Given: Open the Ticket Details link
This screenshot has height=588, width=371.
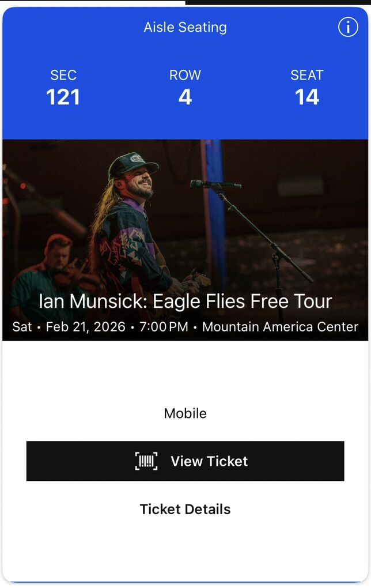Looking at the screenshot, I should [x=185, y=509].
